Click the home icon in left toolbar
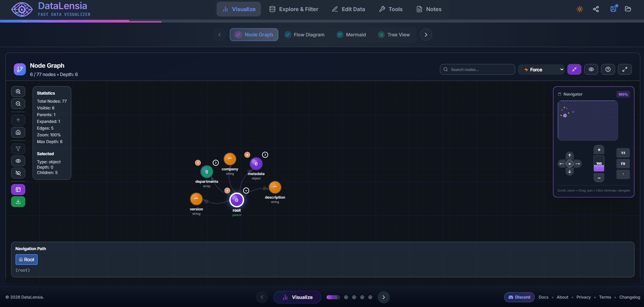The width and height of the screenshot is (644, 307). [x=18, y=132]
